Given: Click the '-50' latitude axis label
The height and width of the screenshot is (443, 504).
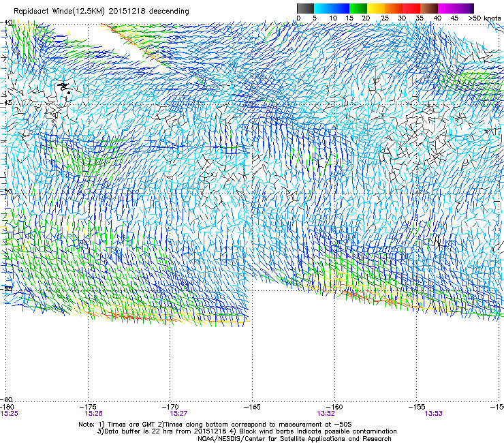Looking at the screenshot, I should point(7,192).
